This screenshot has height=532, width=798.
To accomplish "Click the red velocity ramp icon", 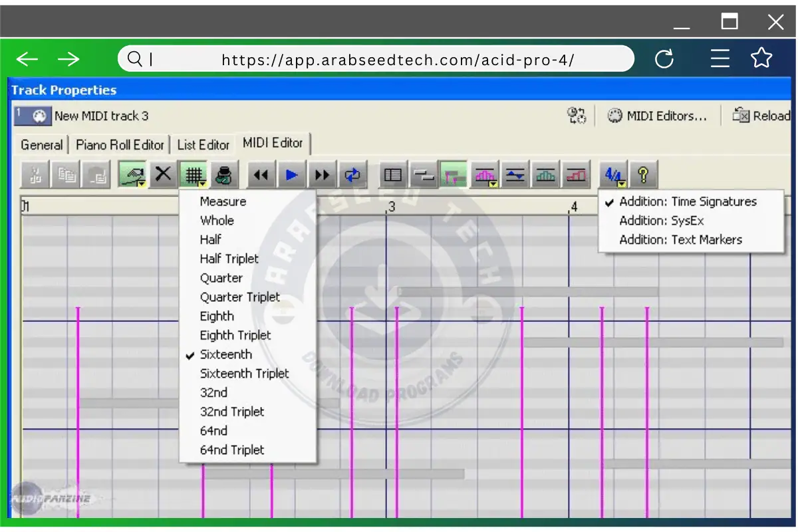I will pos(575,176).
